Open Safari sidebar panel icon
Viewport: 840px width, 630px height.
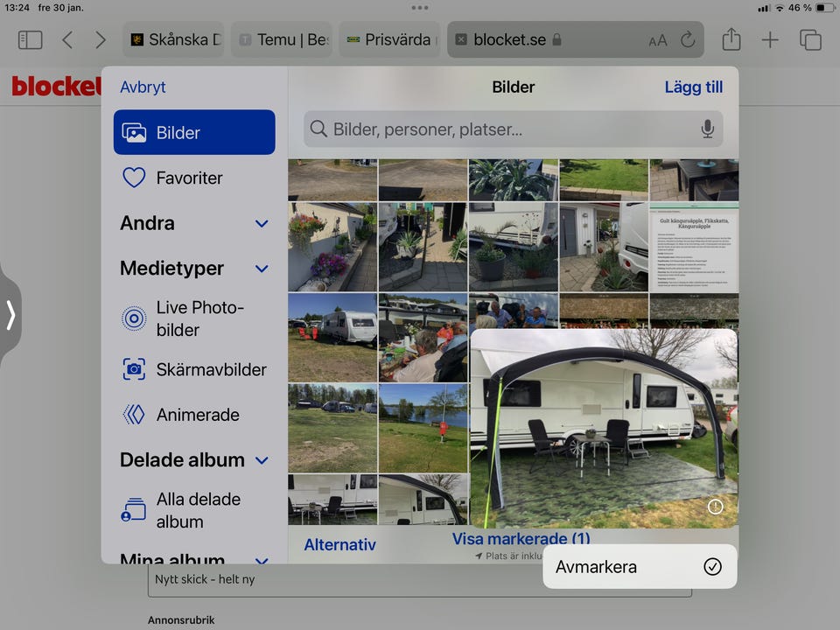click(30, 39)
